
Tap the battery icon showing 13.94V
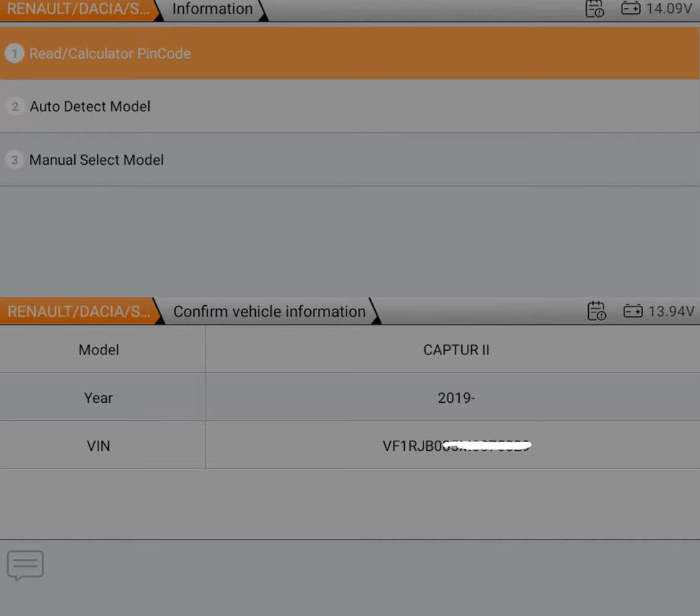[x=633, y=311]
